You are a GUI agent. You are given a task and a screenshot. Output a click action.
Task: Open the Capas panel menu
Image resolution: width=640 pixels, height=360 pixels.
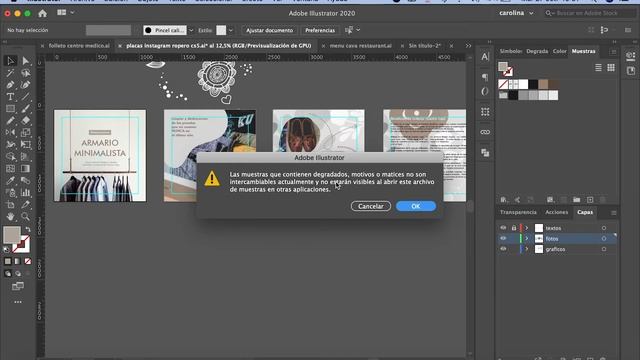(x=613, y=213)
